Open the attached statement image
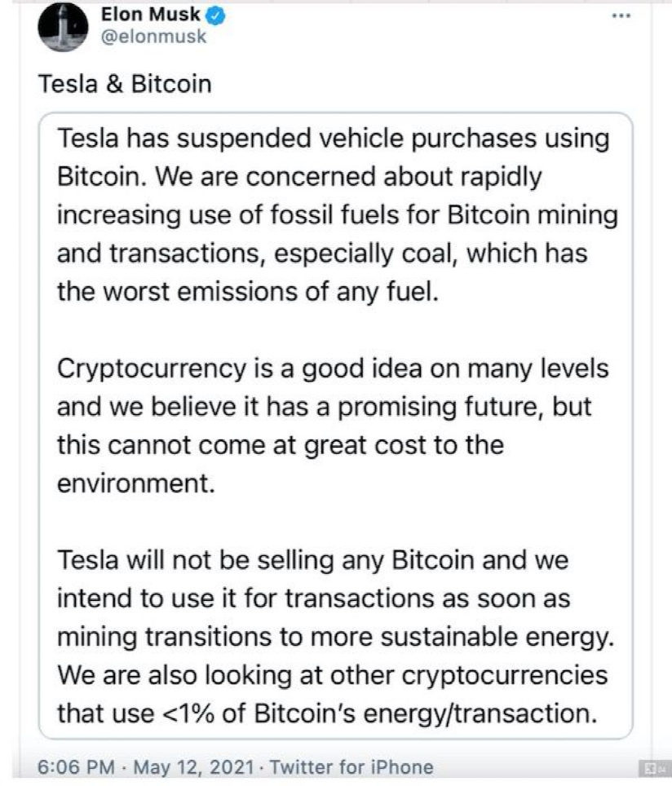 (335, 424)
